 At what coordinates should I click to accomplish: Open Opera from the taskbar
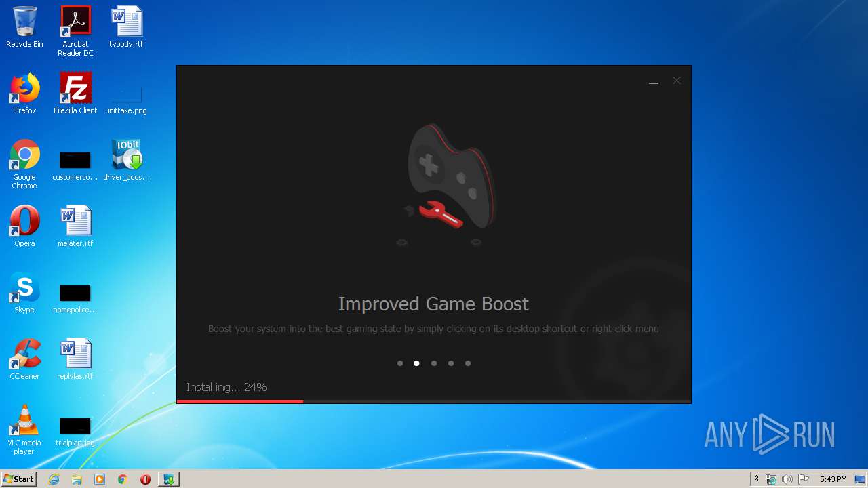pyautogui.click(x=145, y=479)
